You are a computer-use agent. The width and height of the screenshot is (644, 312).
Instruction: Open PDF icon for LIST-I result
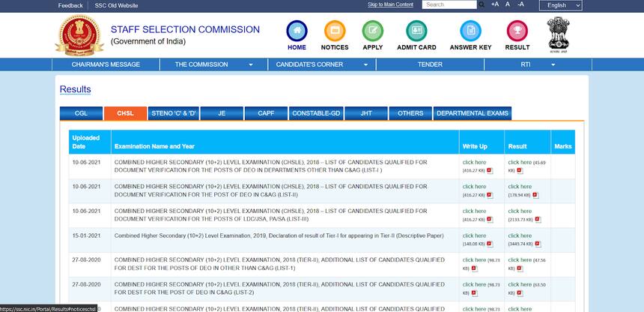[x=520, y=171]
